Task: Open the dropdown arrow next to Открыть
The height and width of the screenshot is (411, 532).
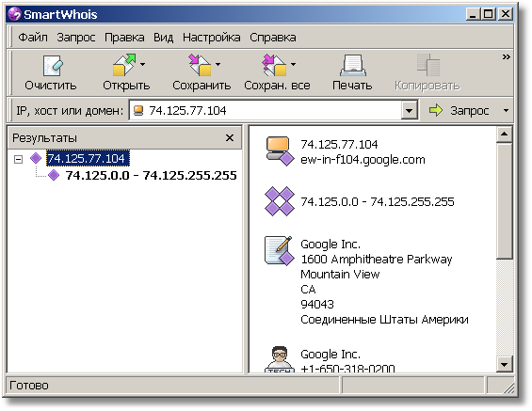Action: [143, 64]
